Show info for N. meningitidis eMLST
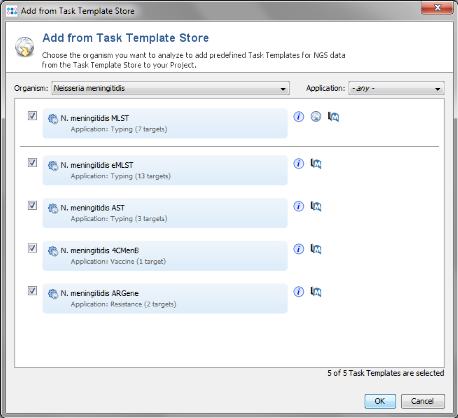The height and width of the screenshot is (418, 458). 299,164
